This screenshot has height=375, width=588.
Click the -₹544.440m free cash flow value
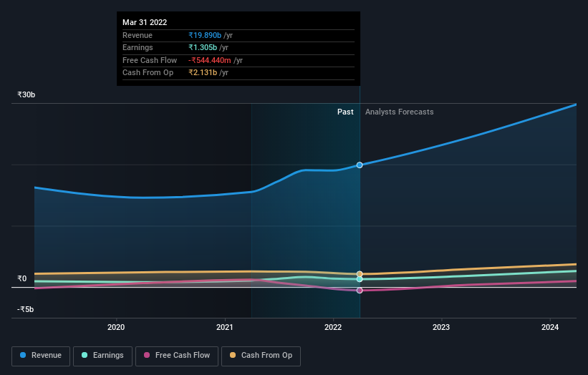[x=210, y=60]
